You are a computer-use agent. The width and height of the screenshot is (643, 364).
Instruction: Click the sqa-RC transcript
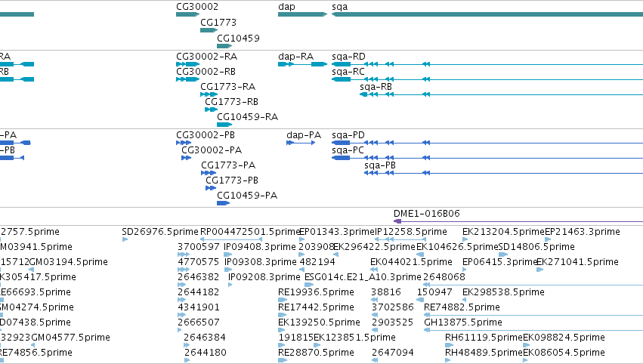tap(487, 79)
